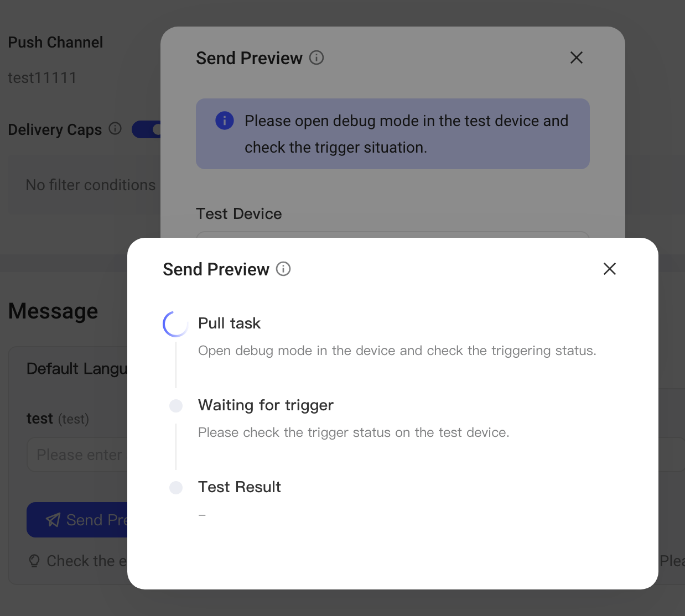Click the Pull task loading spinner
Screen dimensions: 685x616
[x=176, y=324]
